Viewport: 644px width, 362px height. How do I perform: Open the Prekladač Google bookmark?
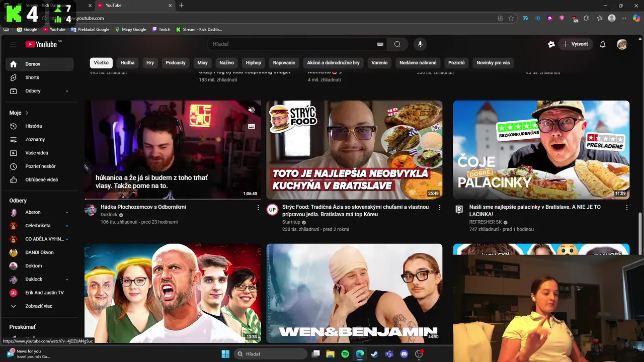point(90,29)
